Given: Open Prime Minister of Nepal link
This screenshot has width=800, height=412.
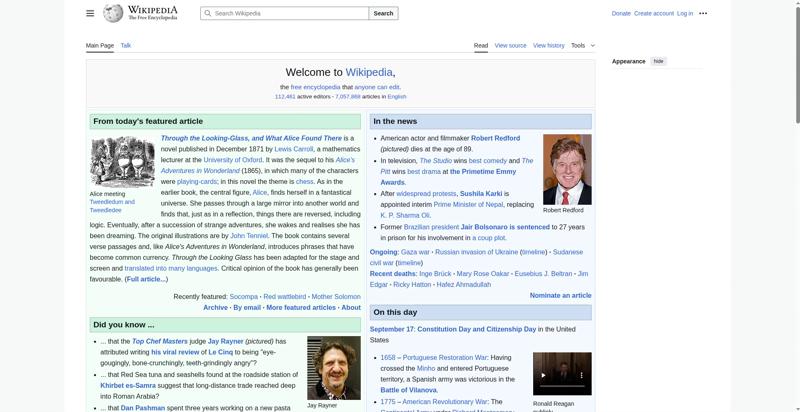Looking at the screenshot, I should (x=468, y=204).
